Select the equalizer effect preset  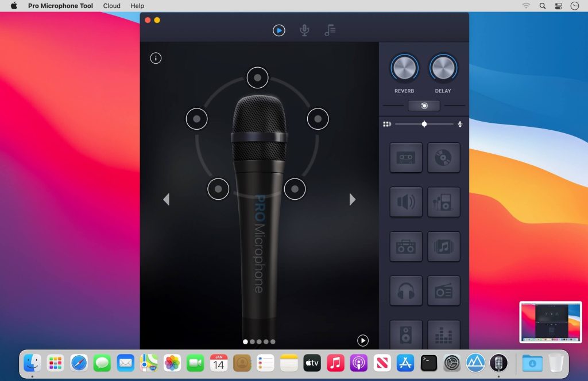click(443, 336)
